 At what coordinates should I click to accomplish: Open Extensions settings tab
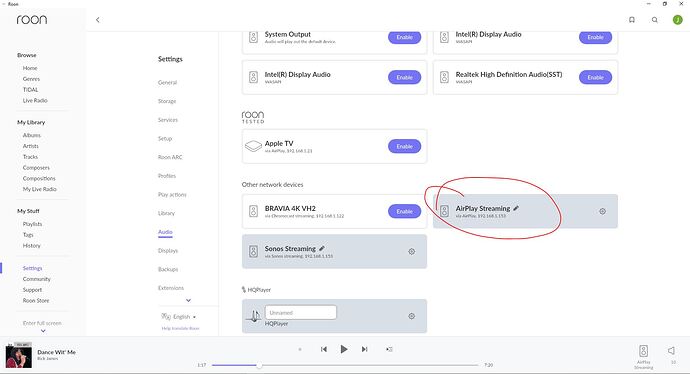coord(171,288)
